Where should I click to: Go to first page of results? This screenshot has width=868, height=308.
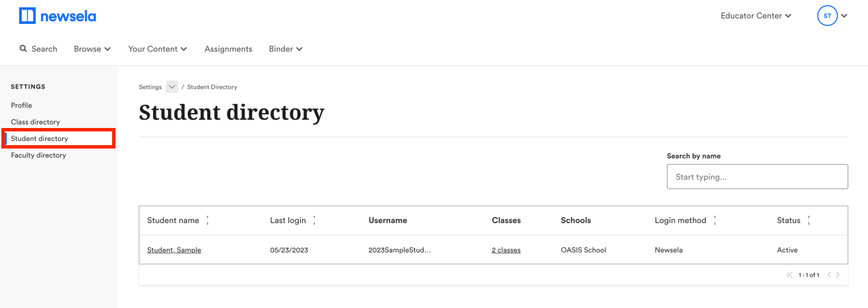coord(790,275)
